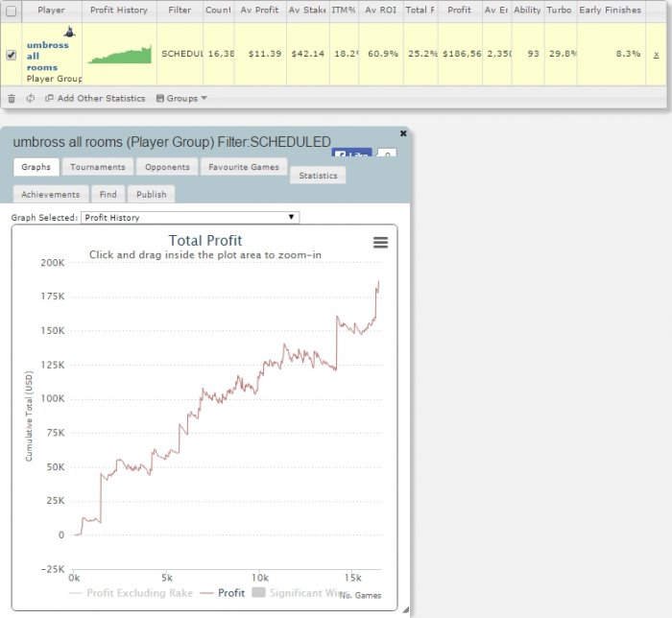Click the badge icon beside umbross name
Image resolution: width=672 pixels, height=618 pixels.
coord(69,32)
